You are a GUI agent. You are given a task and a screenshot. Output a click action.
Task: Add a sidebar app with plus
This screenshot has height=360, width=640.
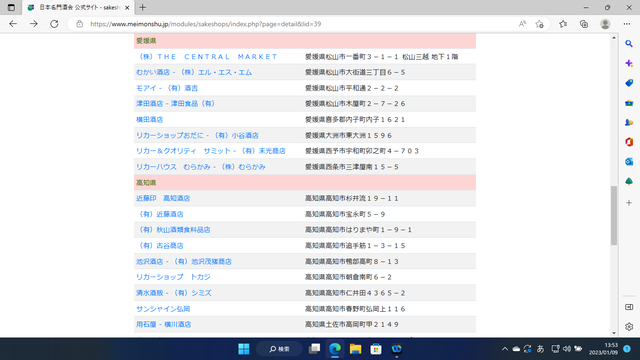click(x=629, y=202)
